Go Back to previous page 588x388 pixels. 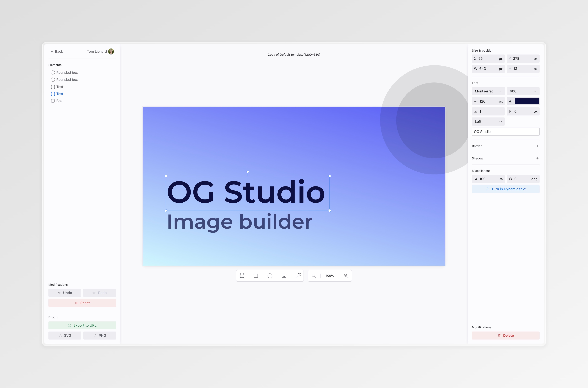57,51
